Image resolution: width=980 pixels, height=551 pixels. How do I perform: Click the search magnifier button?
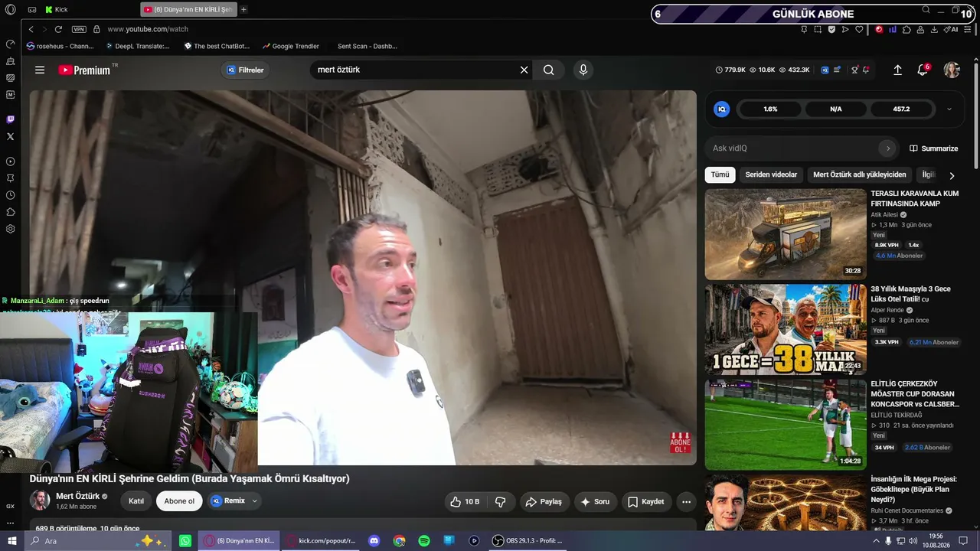pos(549,70)
